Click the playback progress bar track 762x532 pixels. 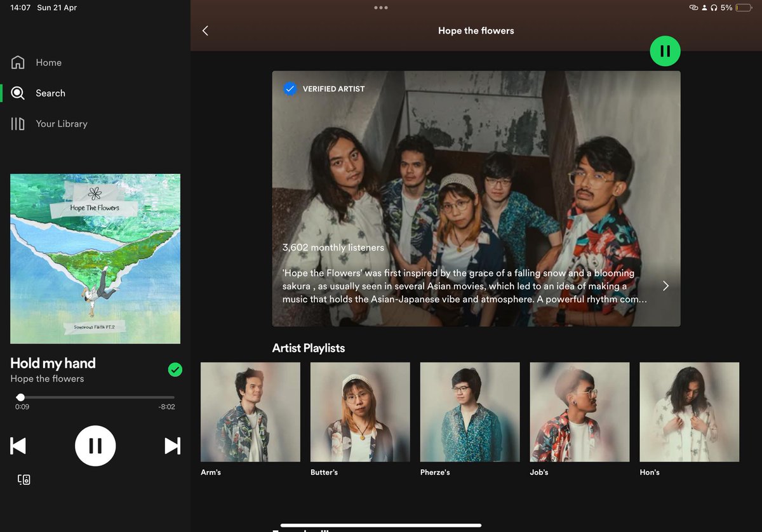[95, 397]
